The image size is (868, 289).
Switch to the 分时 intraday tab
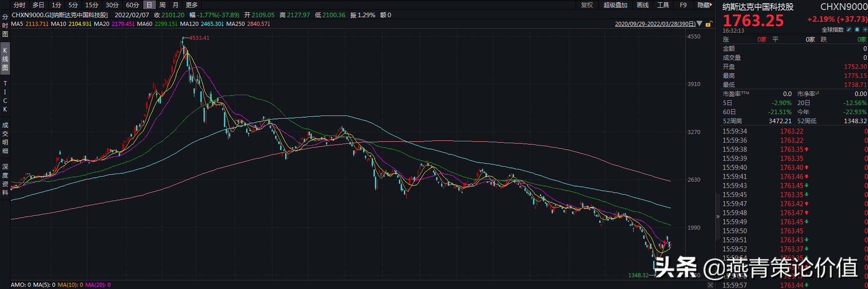pyautogui.click(x=19, y=5)
